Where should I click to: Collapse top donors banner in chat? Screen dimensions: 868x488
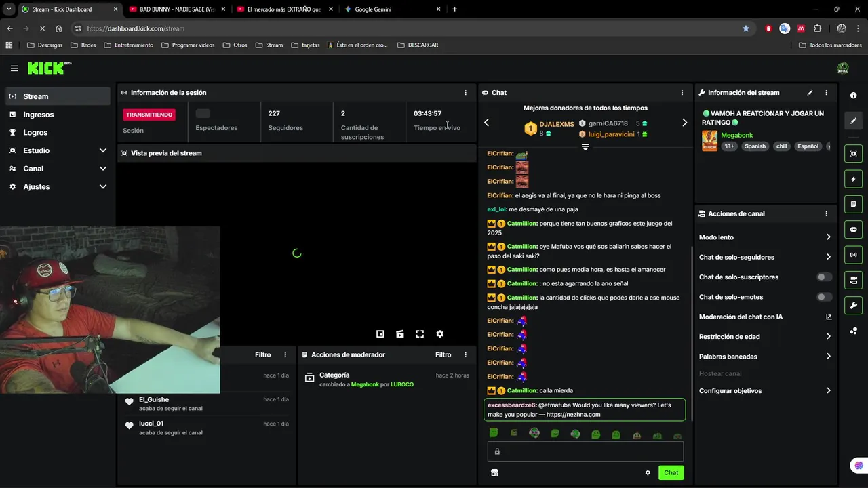click(585, 147)
